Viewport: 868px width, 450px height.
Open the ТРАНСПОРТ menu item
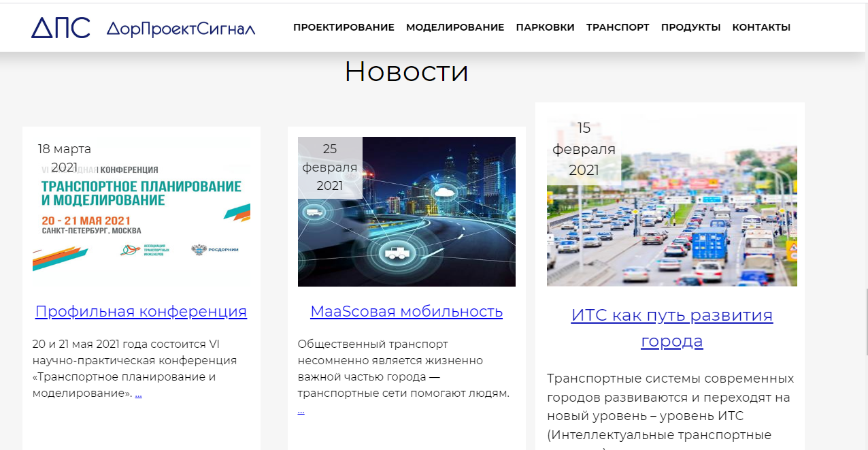(x=618, y=27)
